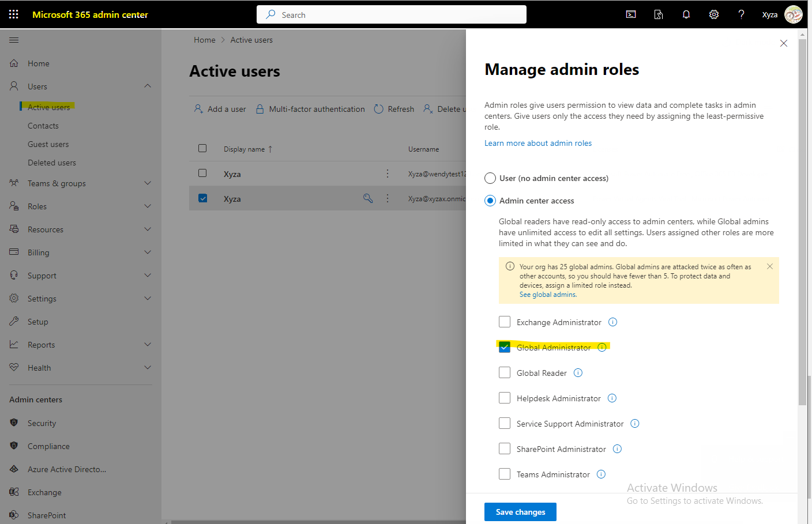Open the help question mark menu

(741, 14)
